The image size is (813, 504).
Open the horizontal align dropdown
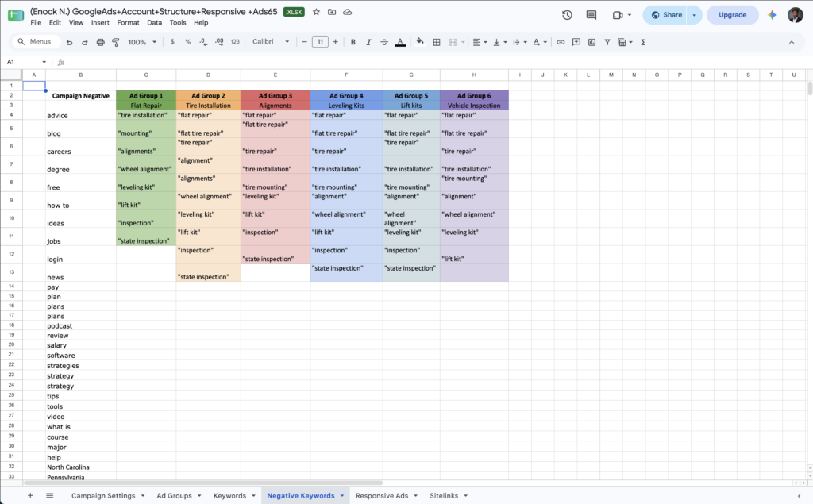pyautogui.click(x=480, y=42)
